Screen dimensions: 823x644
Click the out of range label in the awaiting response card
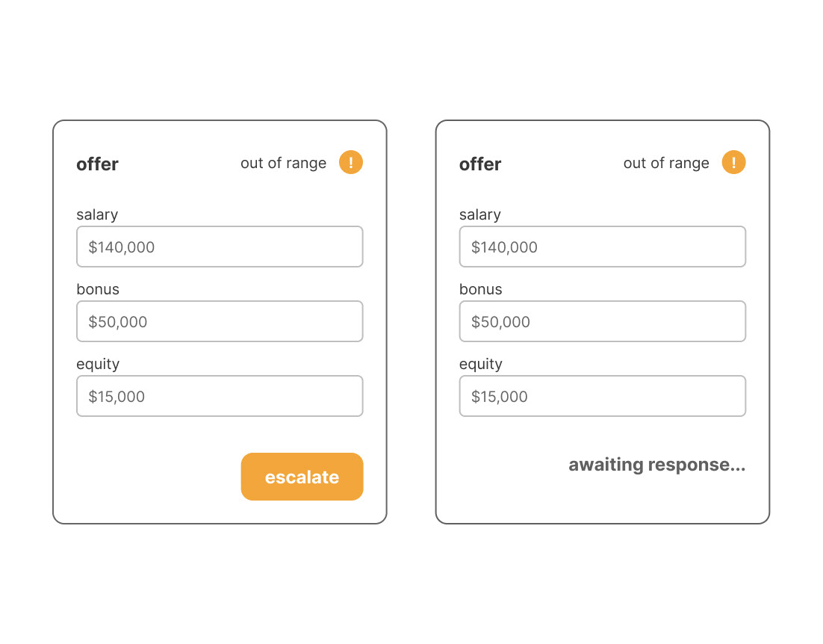pos(666,163)
